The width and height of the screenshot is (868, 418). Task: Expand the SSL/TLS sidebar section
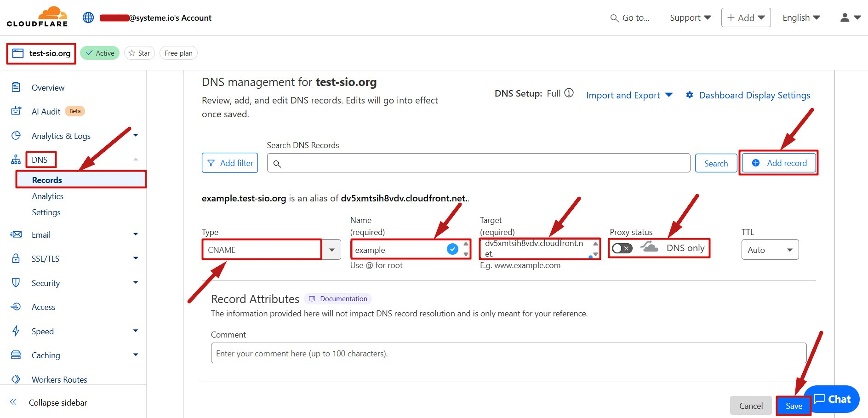(136, 258)
